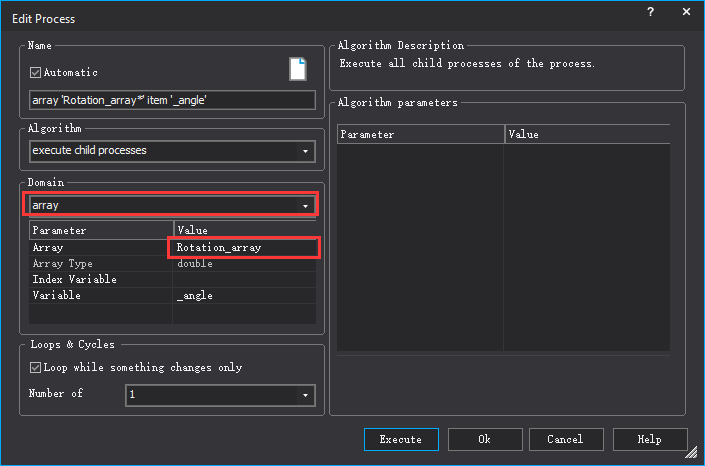Click the process name text field
Viewport: 705px width, 466px height.
(172, 100)
